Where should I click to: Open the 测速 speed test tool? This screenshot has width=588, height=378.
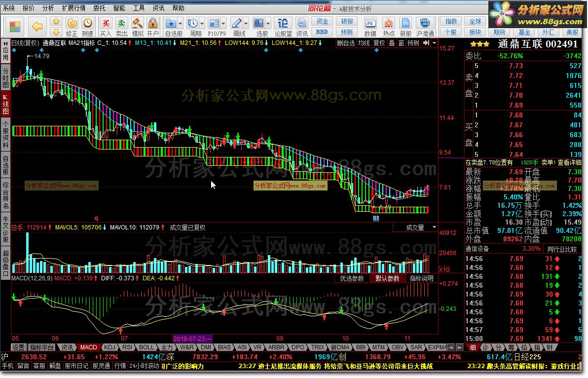pyautogui.click(x=88, y=27)
